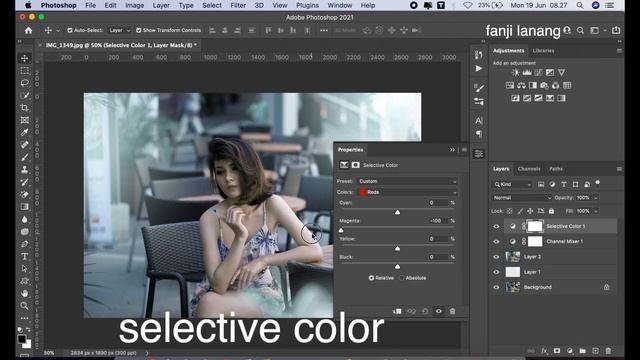Open macOS Spotlight search icon
Image resolution: width=640 pixels, height=360 pixels.
(x=580, y=5)
